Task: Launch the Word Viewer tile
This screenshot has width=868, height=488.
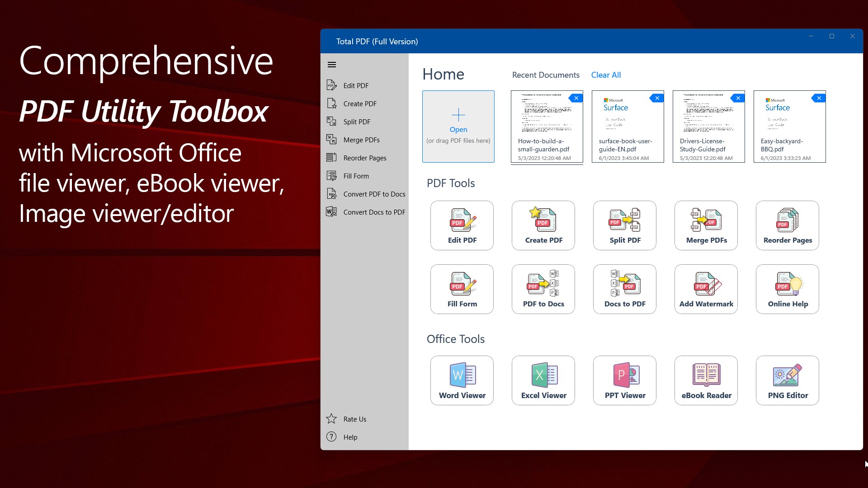Action: pyautogui.click(x=462, y=380)
